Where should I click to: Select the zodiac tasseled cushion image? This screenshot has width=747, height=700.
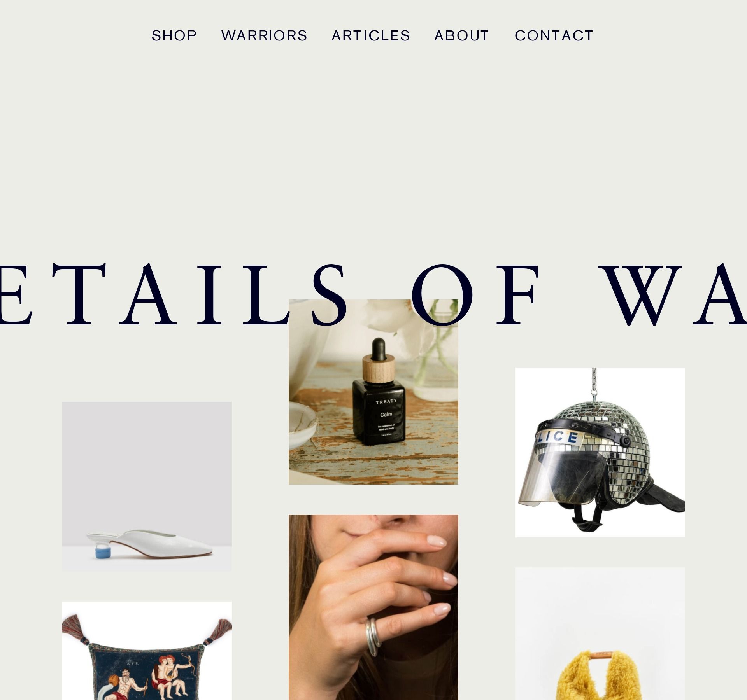click(147, 651)
